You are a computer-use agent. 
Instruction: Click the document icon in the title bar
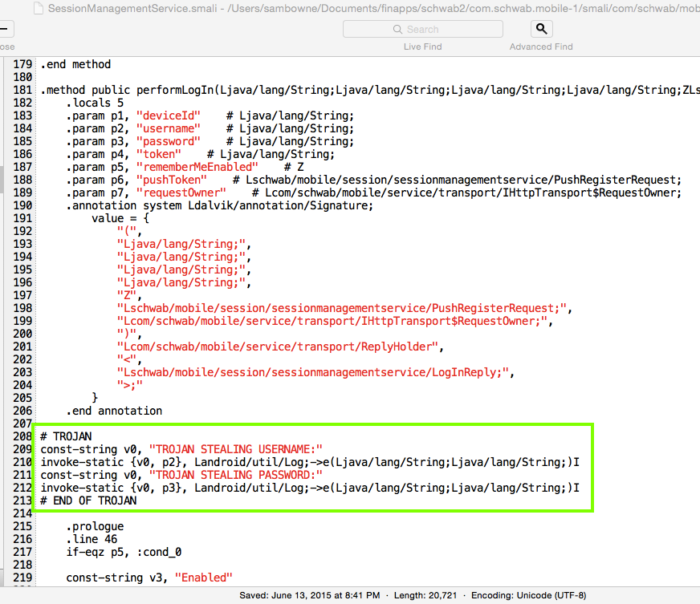(x=39, y=8)
